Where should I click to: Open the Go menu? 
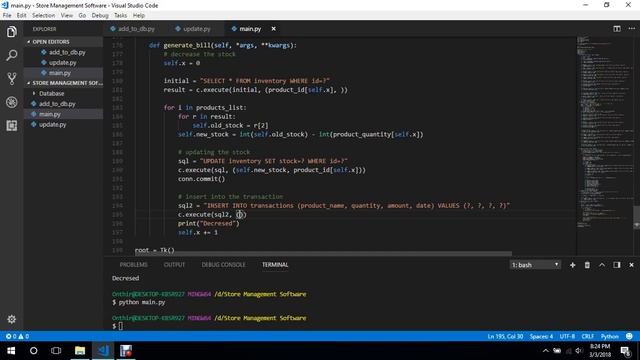point(82,15)
